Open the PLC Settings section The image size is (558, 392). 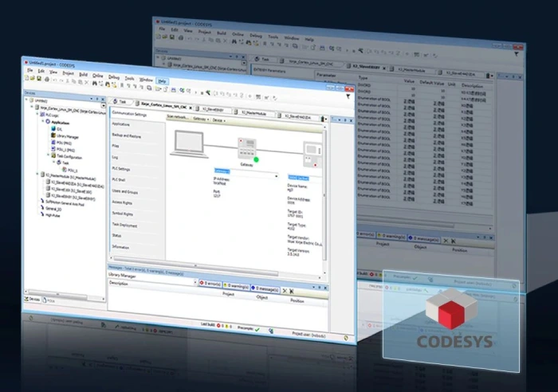[x=121, y=169]
